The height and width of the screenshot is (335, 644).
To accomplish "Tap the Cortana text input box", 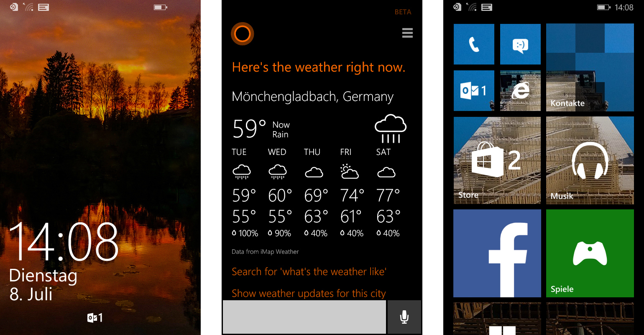I will pyautogui.click(x=304, y=317).
